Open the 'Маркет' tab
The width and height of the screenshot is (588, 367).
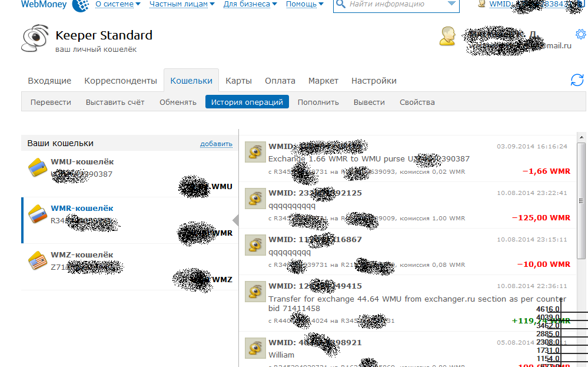pyautogui.click(x=323, y=81)
